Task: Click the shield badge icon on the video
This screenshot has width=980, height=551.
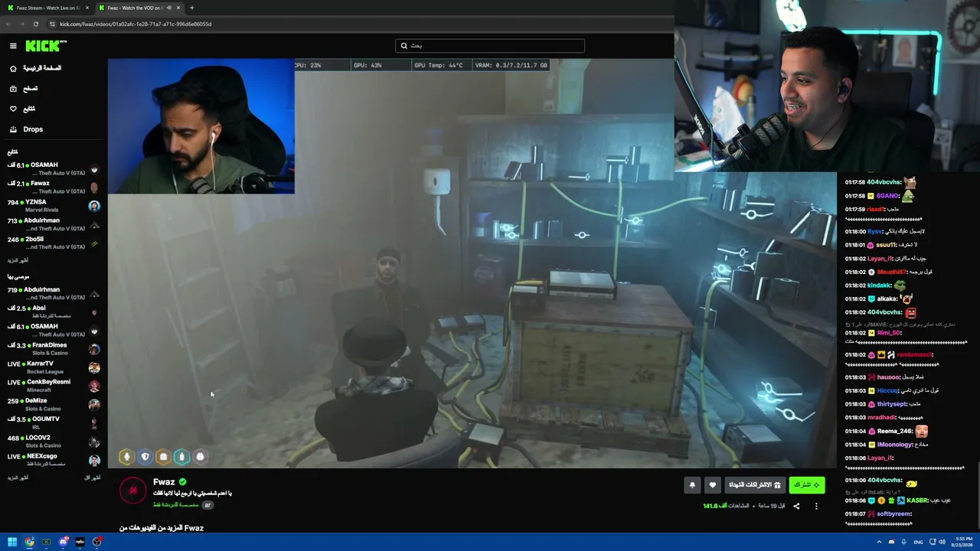Action: point(145,457)
